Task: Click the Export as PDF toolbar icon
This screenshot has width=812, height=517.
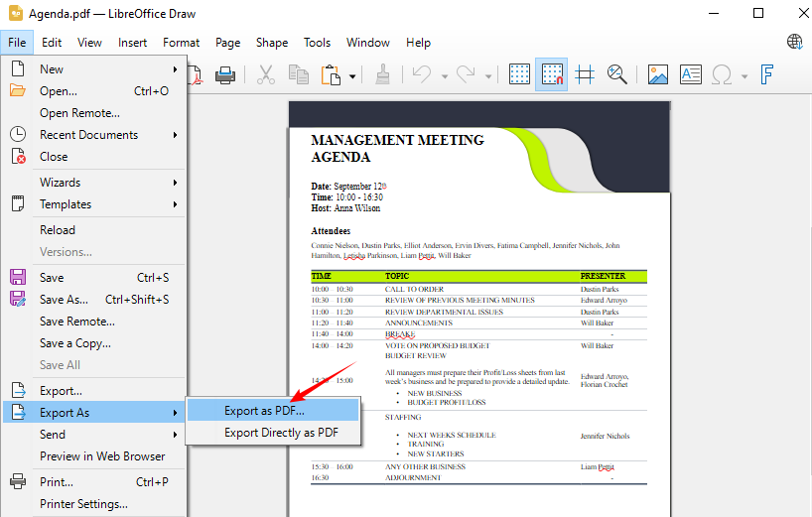Action: click(197, 75)
